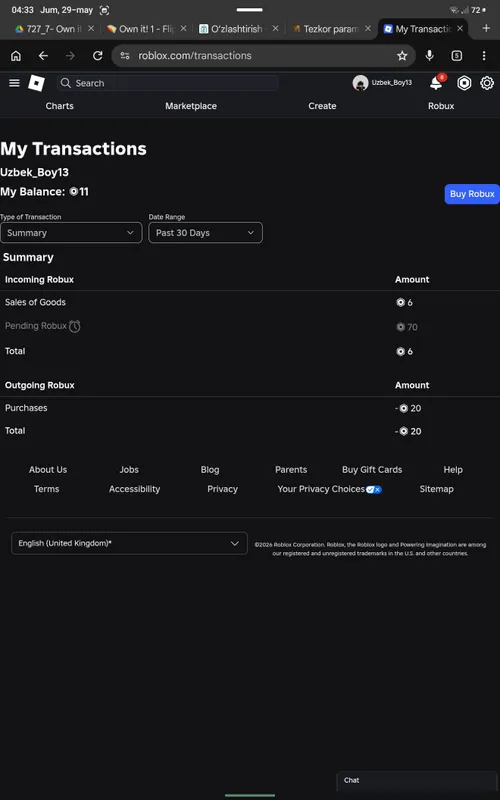Expand the English (United Kingdom) language selector
The image size is (500, 800).
click(129, 543)
